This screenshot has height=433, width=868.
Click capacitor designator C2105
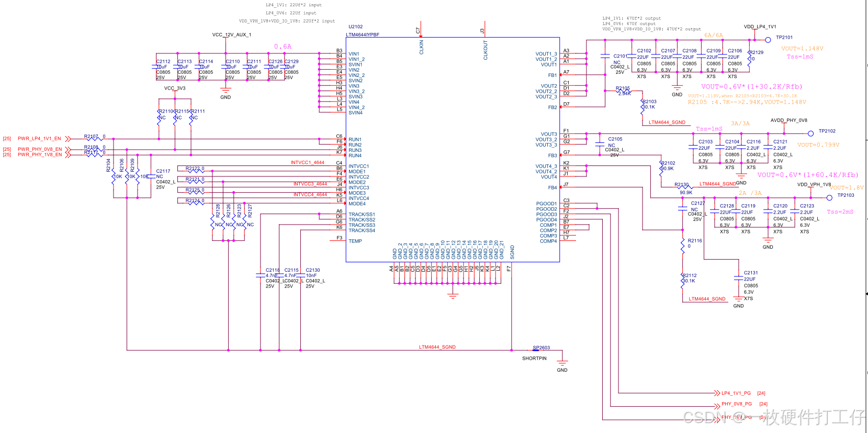615,139
